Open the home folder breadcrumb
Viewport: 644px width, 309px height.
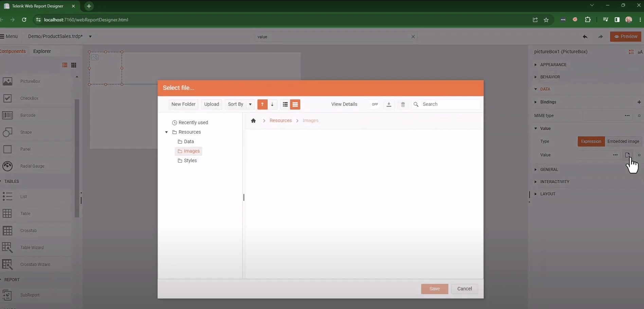253,120
